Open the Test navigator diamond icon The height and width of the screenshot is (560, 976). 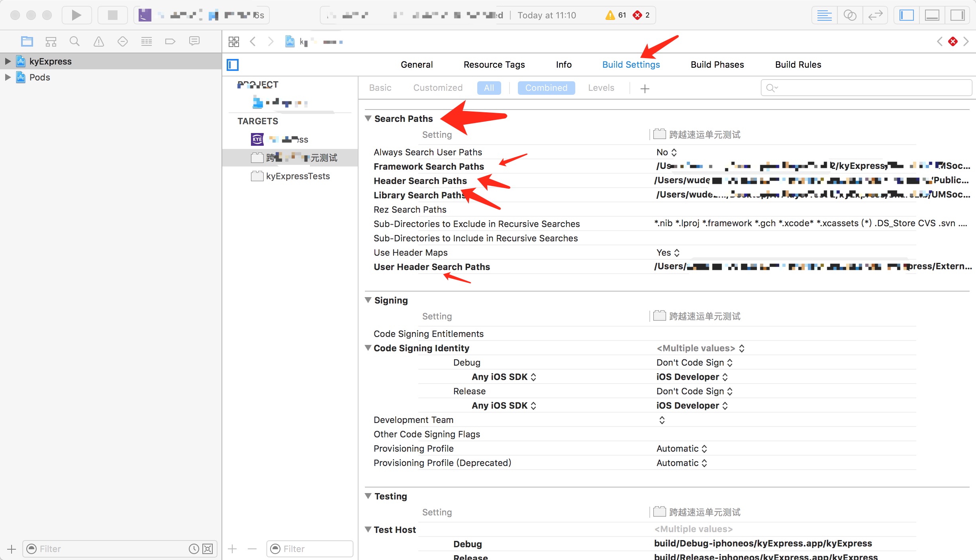point(123,41)
